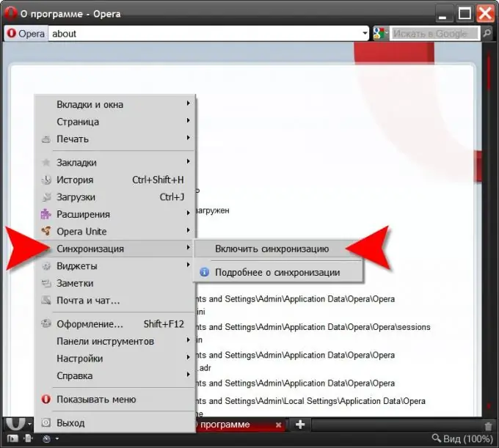Click the palette icon beside Оформление
The width and height of the screenshot is (499, 448).
46,323
